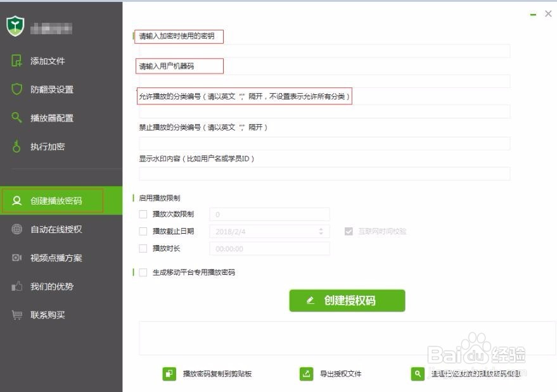
Task: Click the cart icon next to 联系购买
Action: 16,315
